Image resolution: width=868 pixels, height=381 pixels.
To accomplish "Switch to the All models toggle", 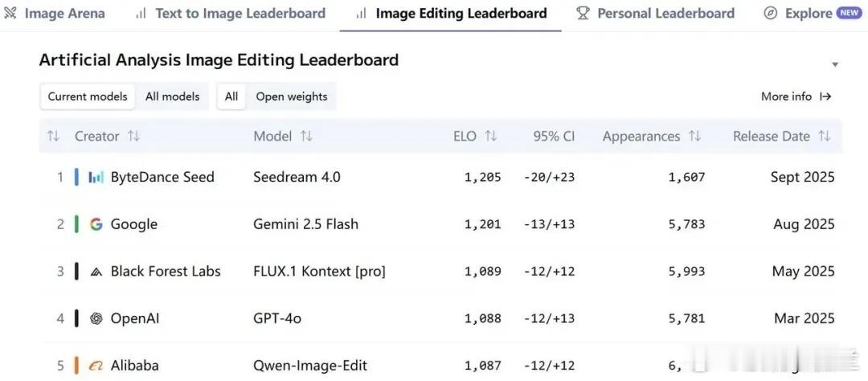I will tap(172, 96).
